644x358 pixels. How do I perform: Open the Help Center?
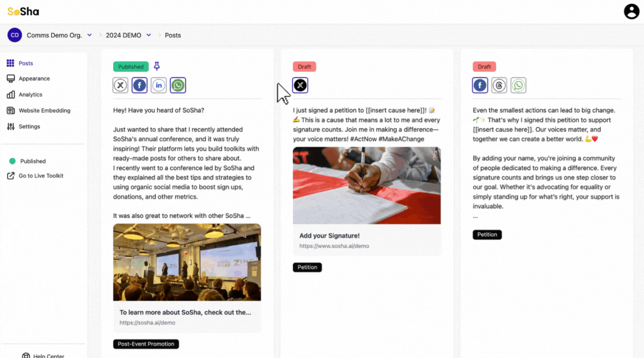(48, 355)
